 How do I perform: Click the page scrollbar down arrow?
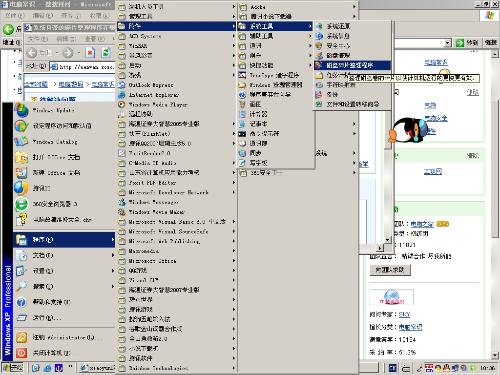point(495,355)
